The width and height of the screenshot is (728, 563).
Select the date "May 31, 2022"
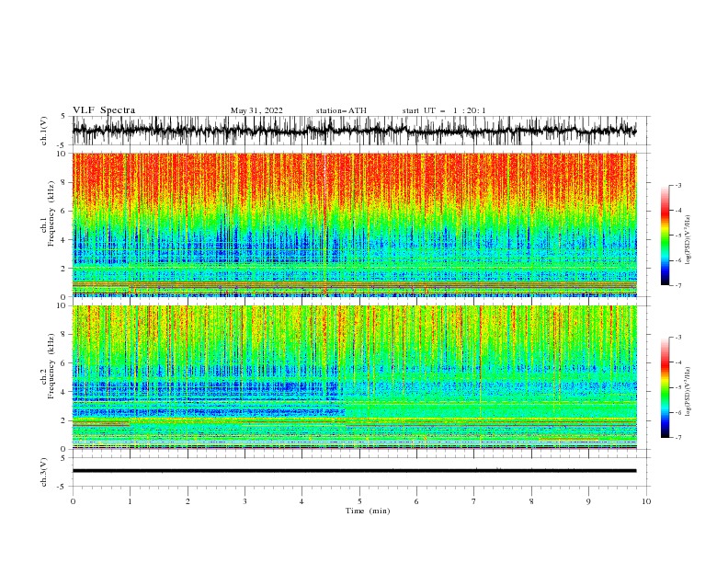(x=256, y=110)
